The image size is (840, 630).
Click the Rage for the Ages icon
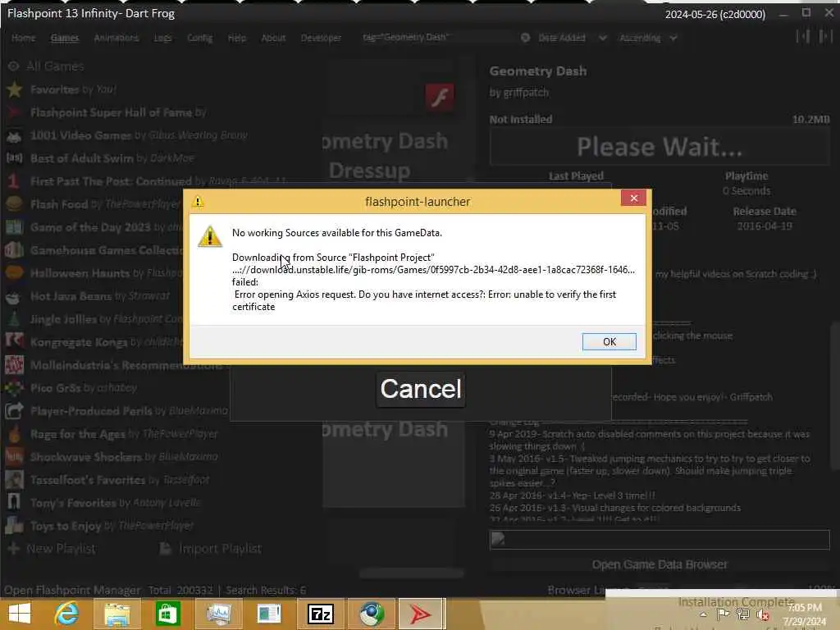point(14,434)
